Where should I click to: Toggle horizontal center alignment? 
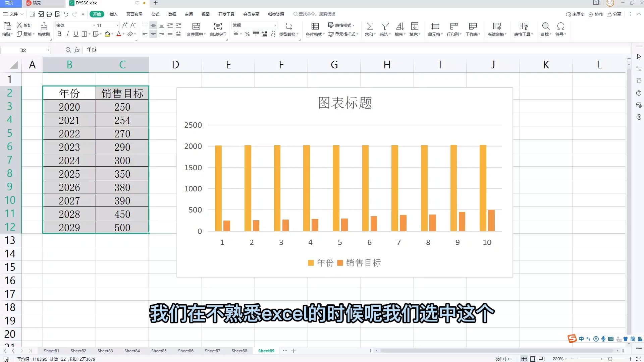coord(153,34)
